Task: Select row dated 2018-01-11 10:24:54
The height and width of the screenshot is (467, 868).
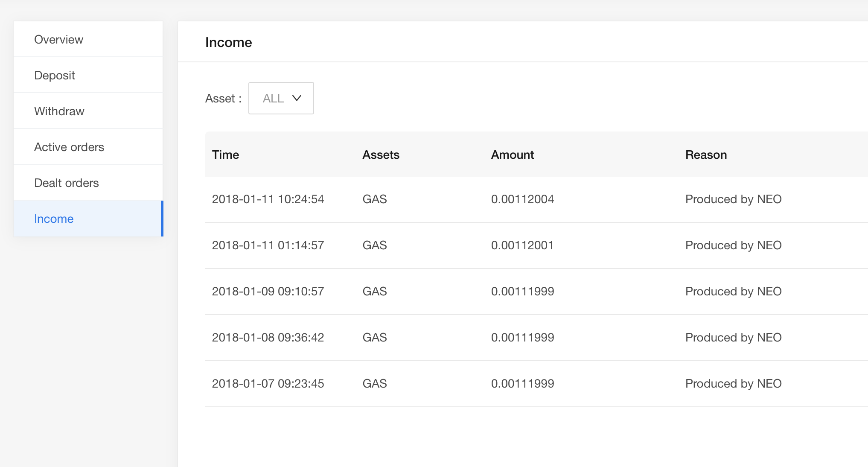Action: click(268, 199)
